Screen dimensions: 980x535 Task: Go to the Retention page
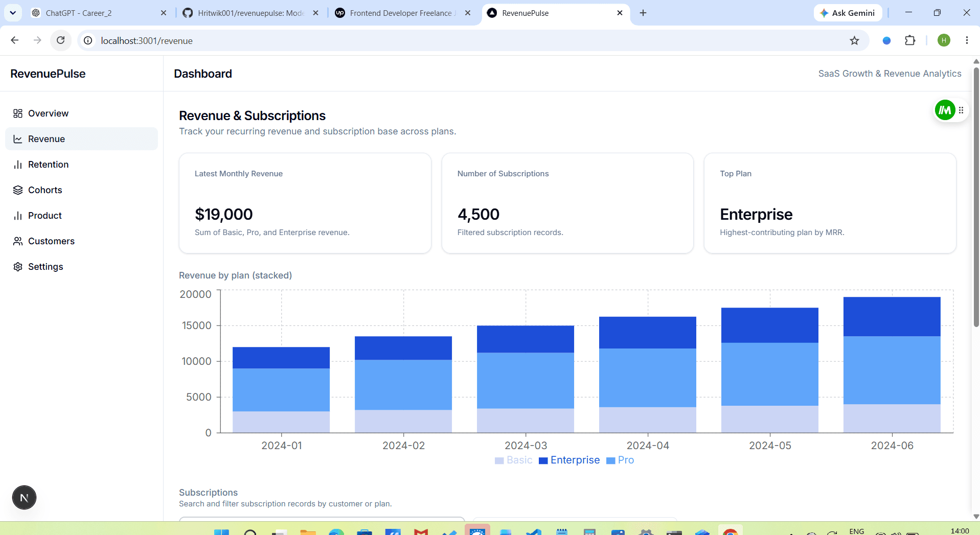pos(81,165)
